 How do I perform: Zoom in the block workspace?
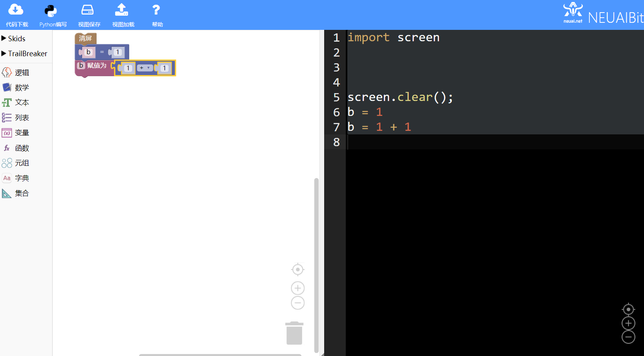[298, 288]
